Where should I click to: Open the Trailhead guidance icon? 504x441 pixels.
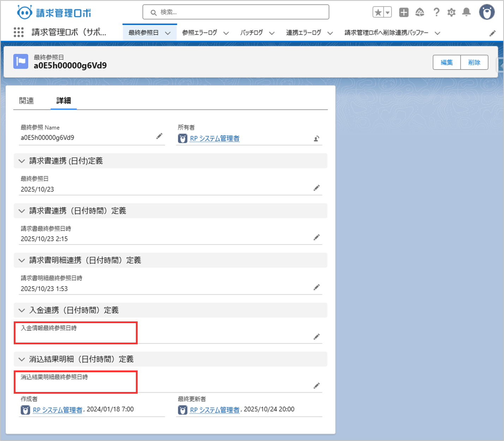pos(420,13)
